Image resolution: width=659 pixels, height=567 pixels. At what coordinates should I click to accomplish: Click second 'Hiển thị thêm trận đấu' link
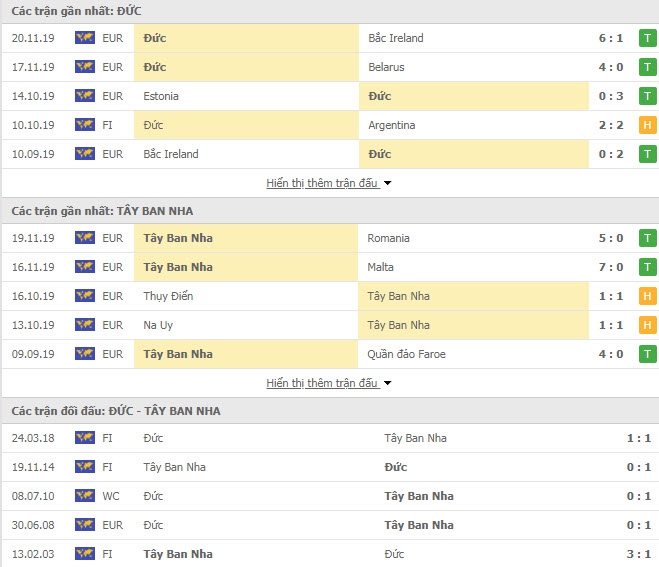(x=322, y=383)
